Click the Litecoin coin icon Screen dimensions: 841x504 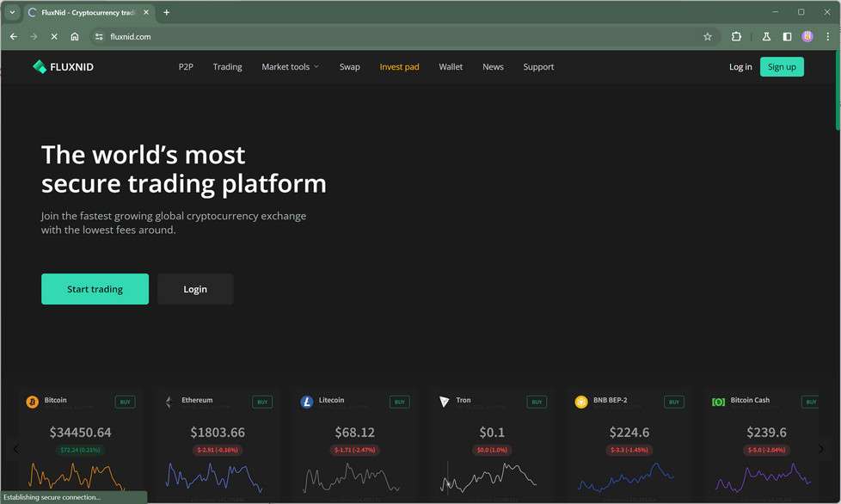pos(307,402)
